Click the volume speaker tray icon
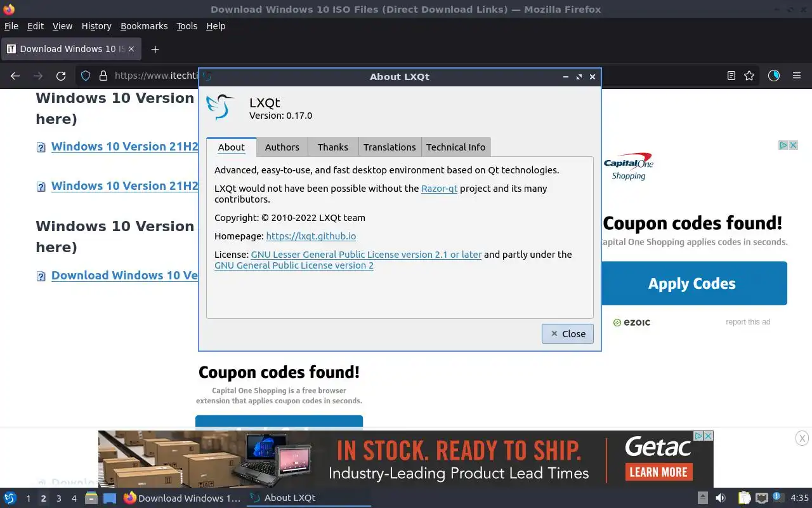The width and height of the screenshot is (812, 508). 720,498
